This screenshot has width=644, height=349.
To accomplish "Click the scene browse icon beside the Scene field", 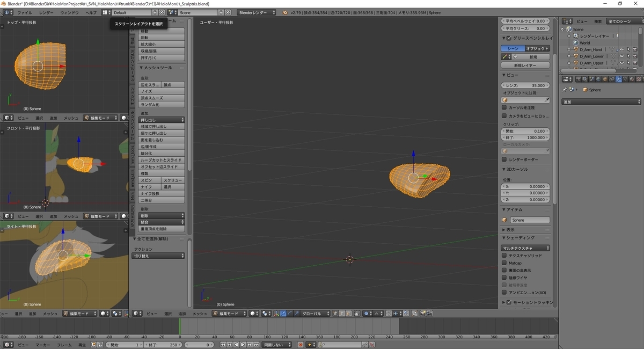I will [x=172, y=12].
